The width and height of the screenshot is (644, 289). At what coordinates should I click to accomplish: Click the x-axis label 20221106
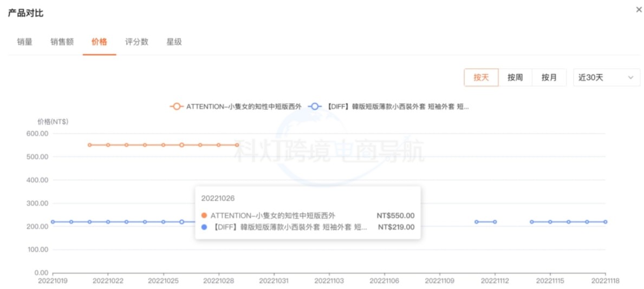coord(385,281)
